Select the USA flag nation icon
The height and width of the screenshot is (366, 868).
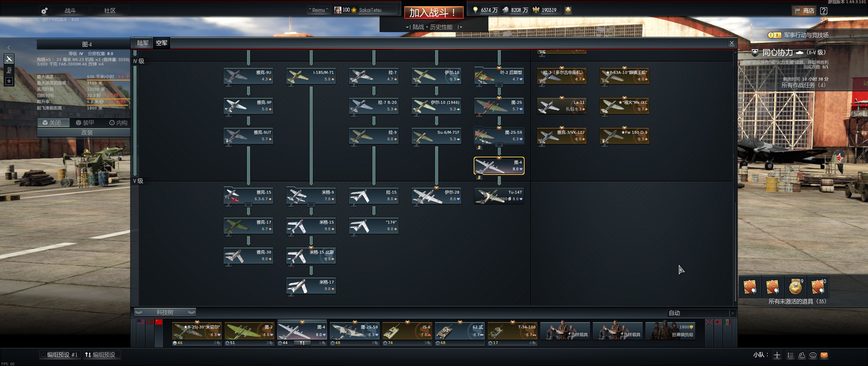point(140,322)
